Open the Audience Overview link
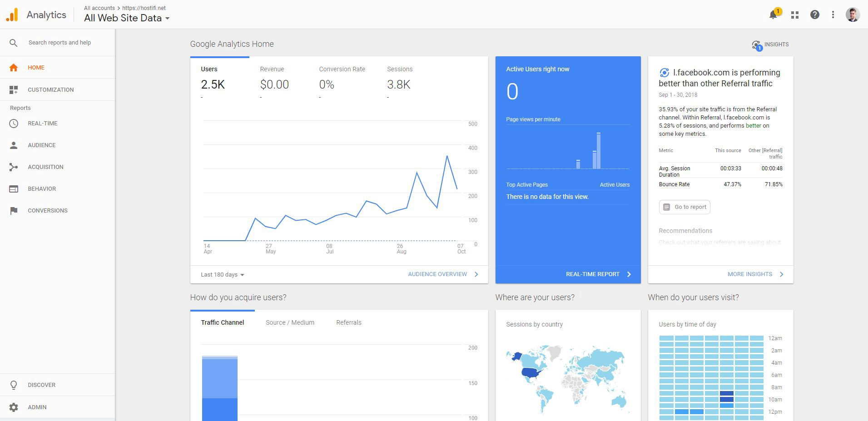868x421 pixels. tap(443, 274)
